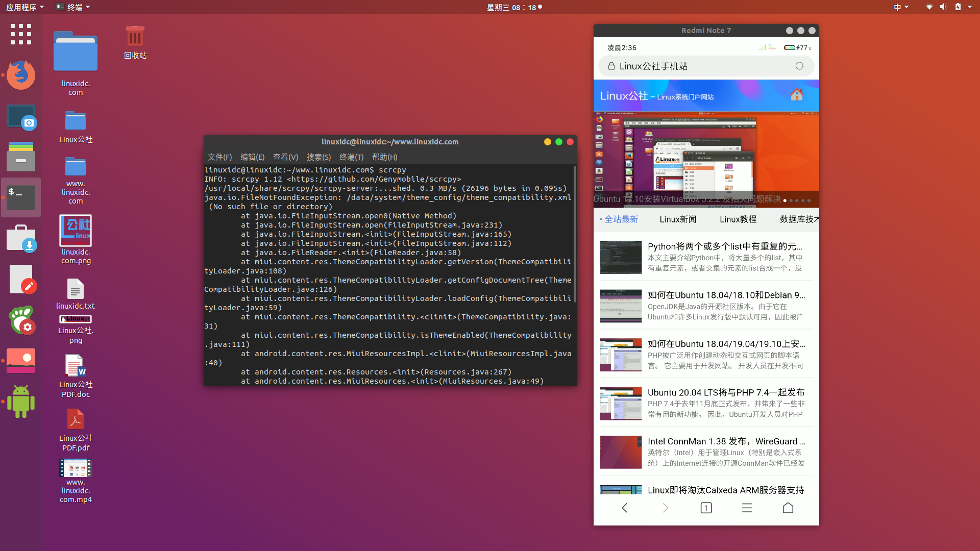Launch Firefox from the dock

[x=20, y=75]
